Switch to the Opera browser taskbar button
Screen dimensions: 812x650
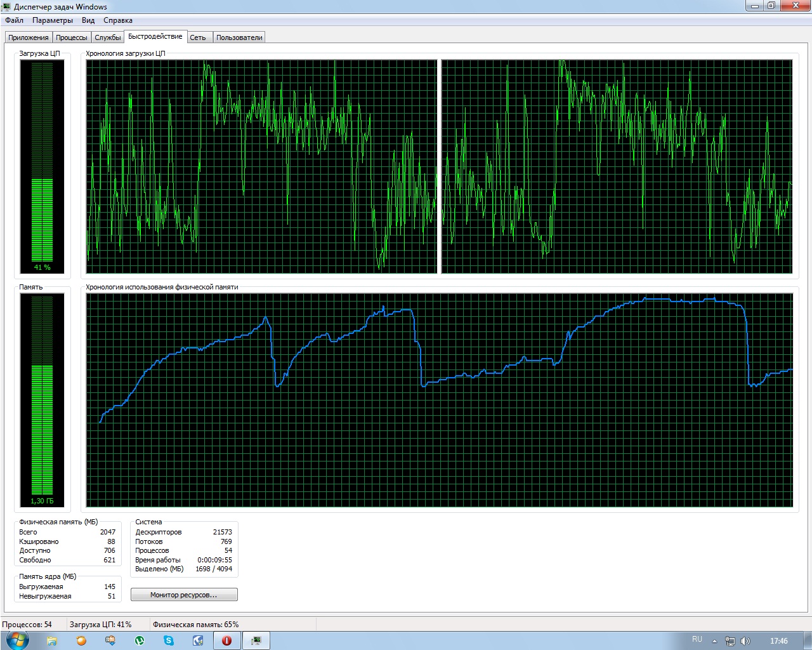226,640
